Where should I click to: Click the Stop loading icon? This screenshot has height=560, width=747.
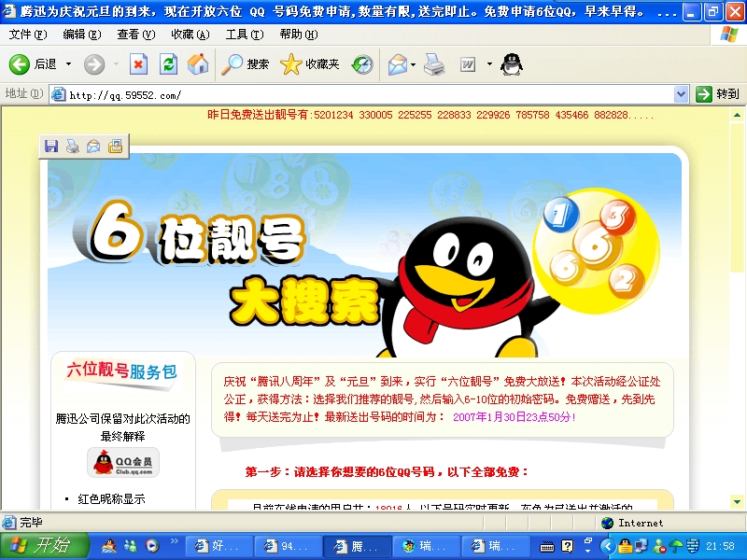pyautogui.click(x=138, y=64)
